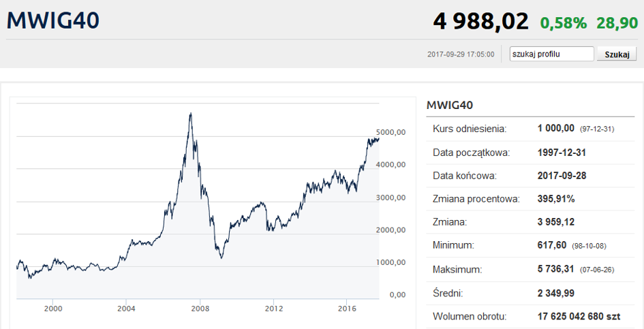Click the Minimum value 617,60

pos(553,245)
